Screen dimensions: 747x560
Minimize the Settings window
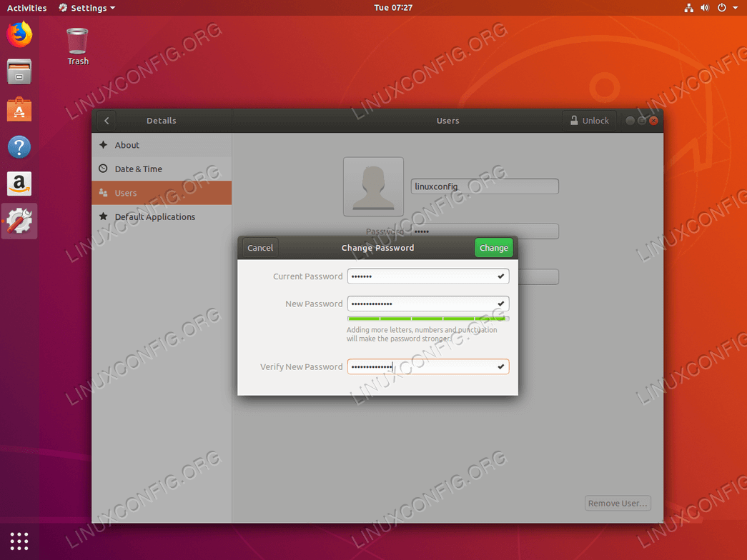[630, 121]
